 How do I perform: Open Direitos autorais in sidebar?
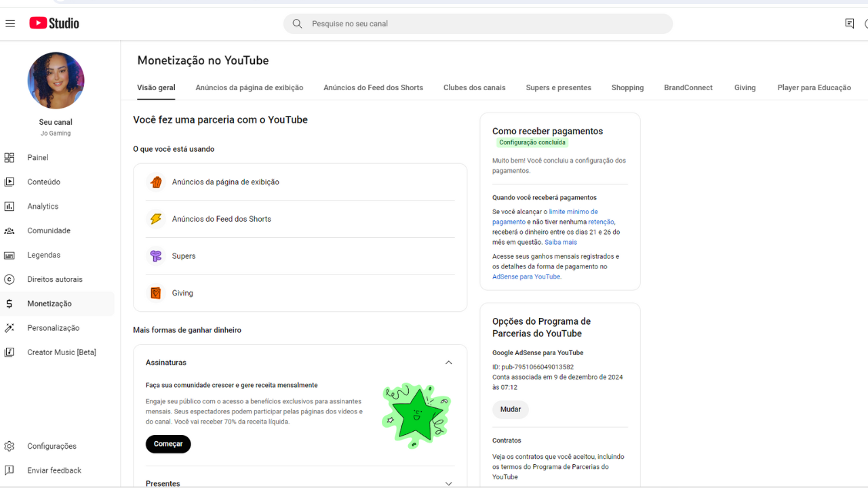(57, 280)
